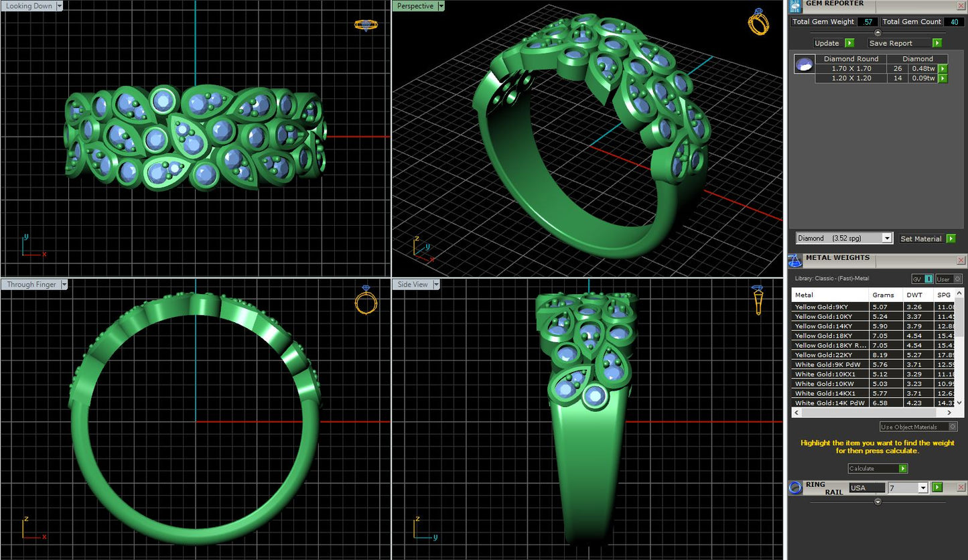Open the Perspective viewport menu
The image size is (968, 560).
pos(441,5)
